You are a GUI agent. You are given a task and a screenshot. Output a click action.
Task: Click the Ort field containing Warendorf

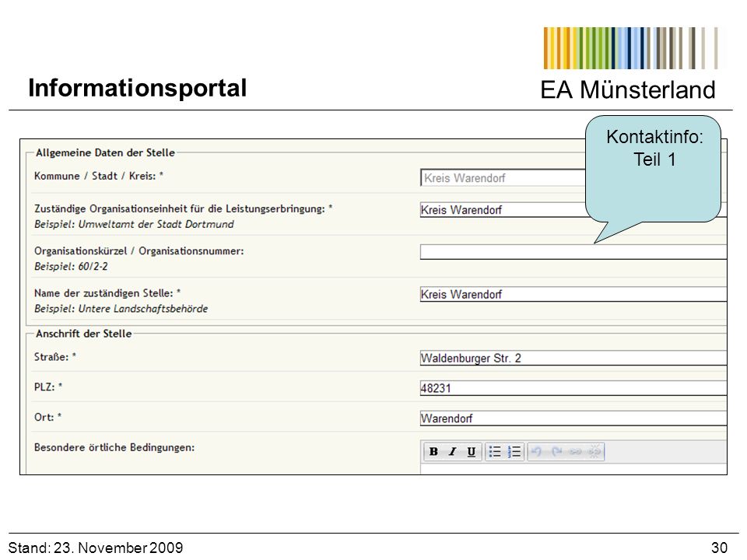573,418
